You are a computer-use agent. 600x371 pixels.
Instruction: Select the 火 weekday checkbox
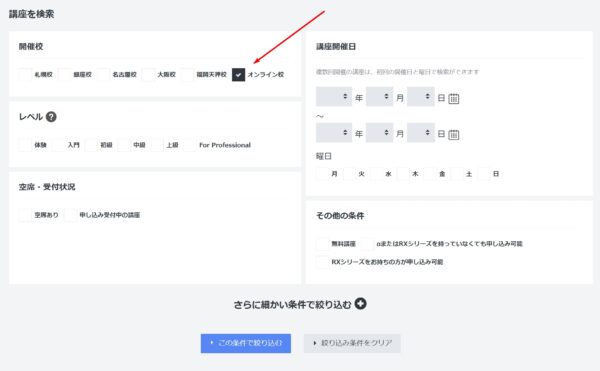pyautogui.click(x=349, y=174)
